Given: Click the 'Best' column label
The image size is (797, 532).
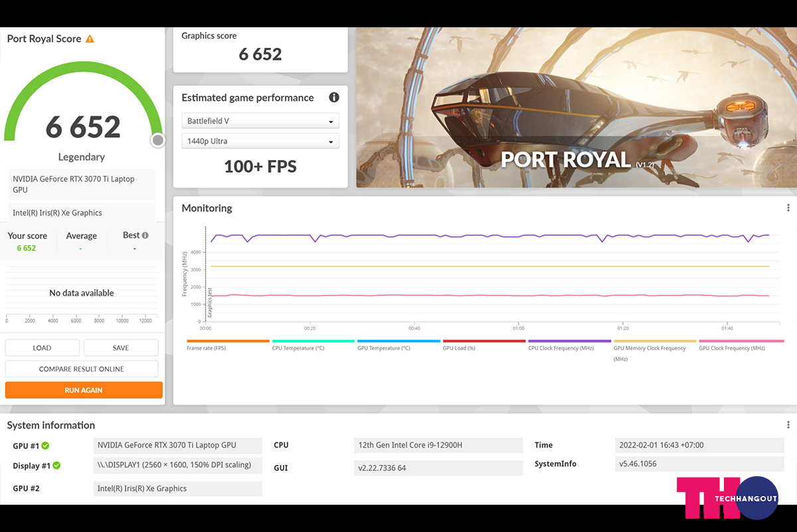Looking at the screenshot, I should pos(131,235).
